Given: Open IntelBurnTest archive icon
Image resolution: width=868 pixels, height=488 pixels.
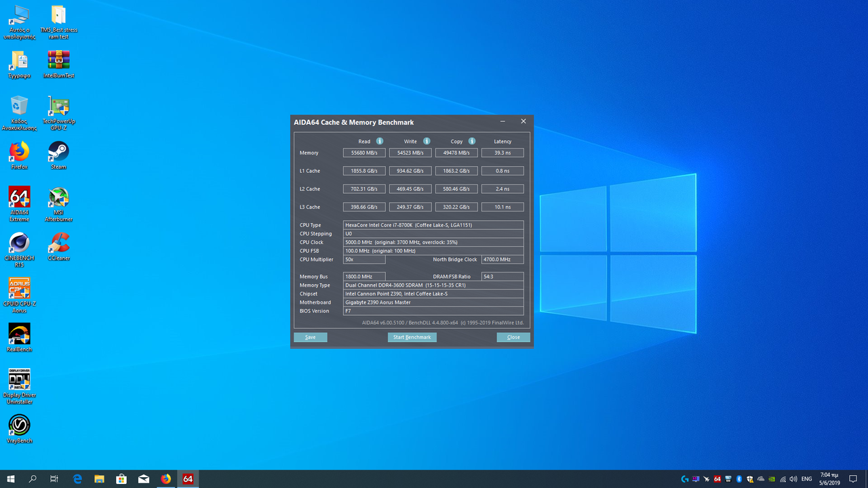Looking at the screenshot, I should pyautogui.click(x=59, y=64).
